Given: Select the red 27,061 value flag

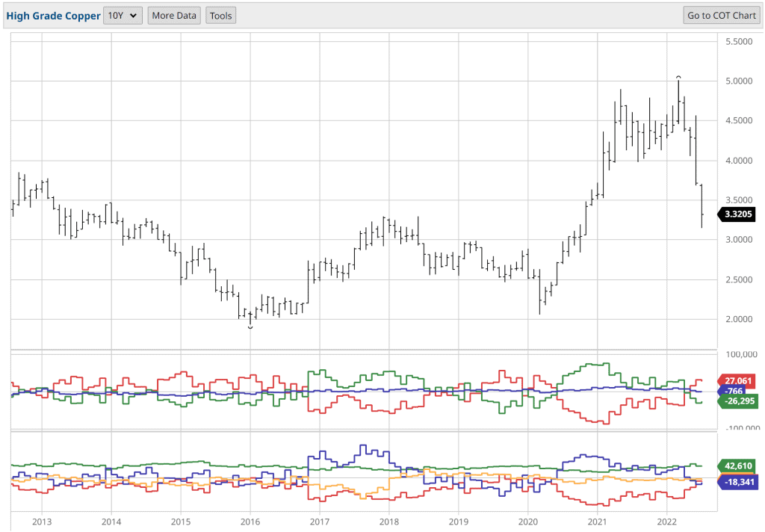Looking at the screenshot, I should 737,380.
